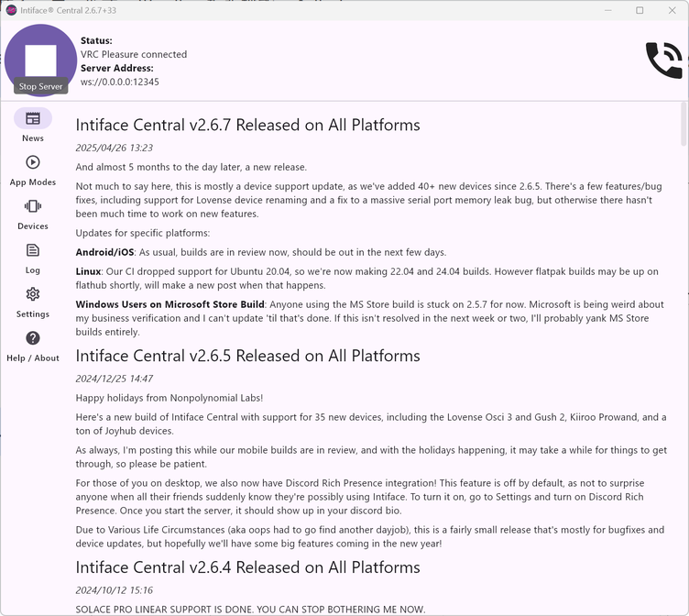Screen dimensions: 689x616
Task: Click the date '2024/10/12 15:16'
Action: tap(115, 590)
